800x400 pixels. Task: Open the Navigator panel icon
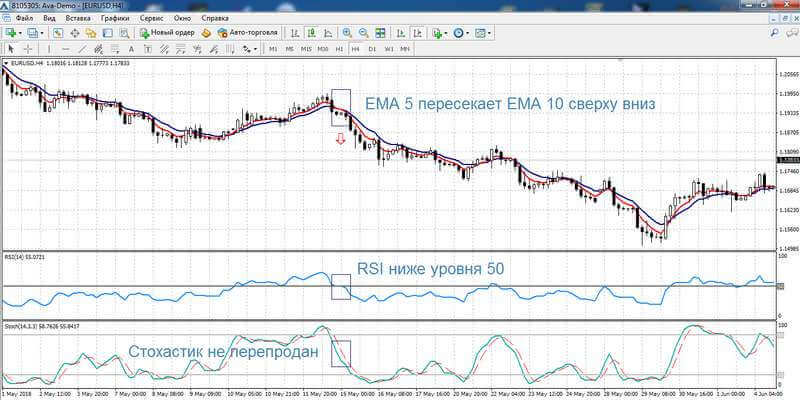click(x=91, y=33)
